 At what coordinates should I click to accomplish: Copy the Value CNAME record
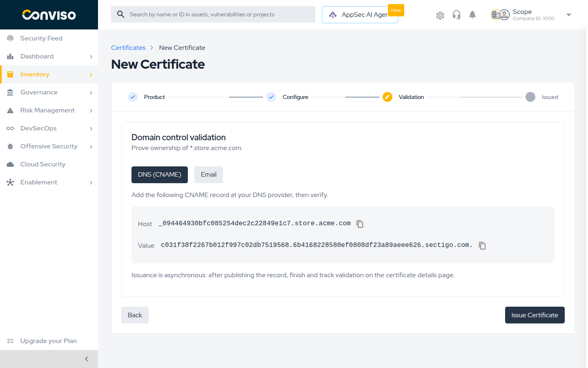pos(482,245)
